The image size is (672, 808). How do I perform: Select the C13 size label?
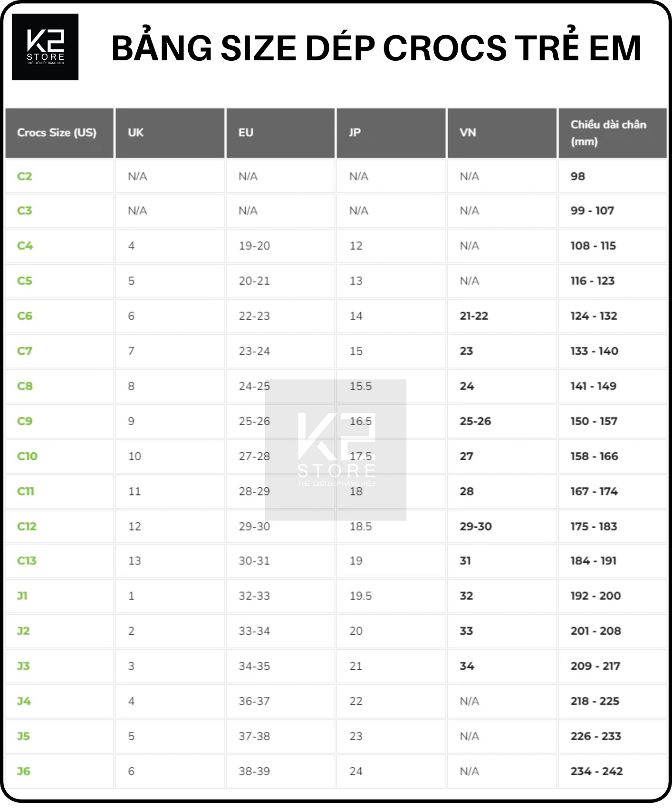[27, 561]
